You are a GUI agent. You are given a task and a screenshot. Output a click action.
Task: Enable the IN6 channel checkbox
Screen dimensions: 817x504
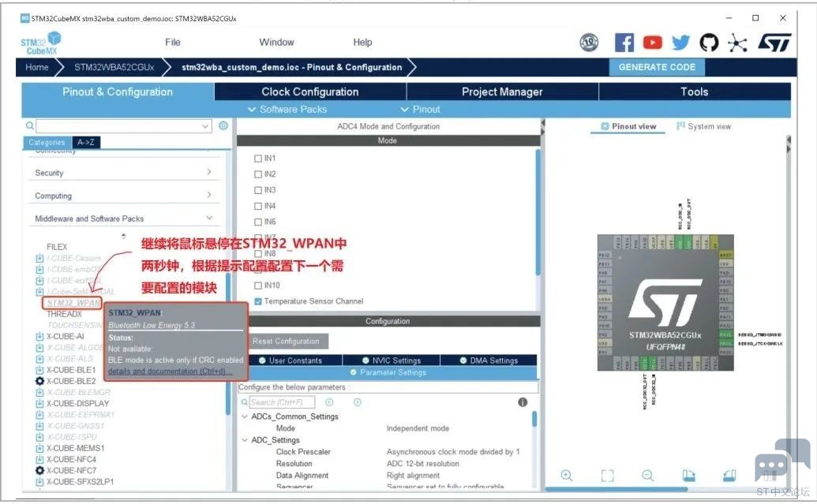pyautogui.click(x=258, y=222)
